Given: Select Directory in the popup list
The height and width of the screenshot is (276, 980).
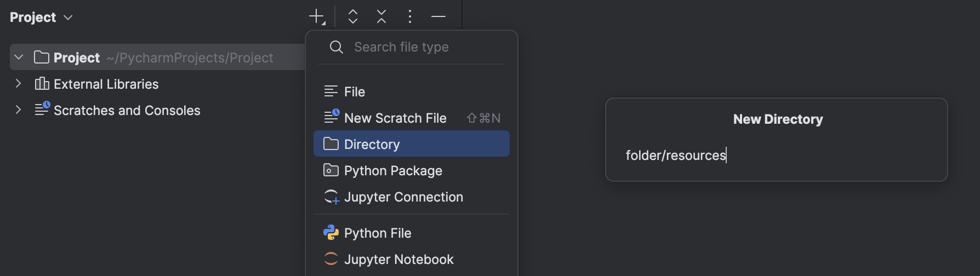Looking at the screenshot, I should click(x=372, y=145).
